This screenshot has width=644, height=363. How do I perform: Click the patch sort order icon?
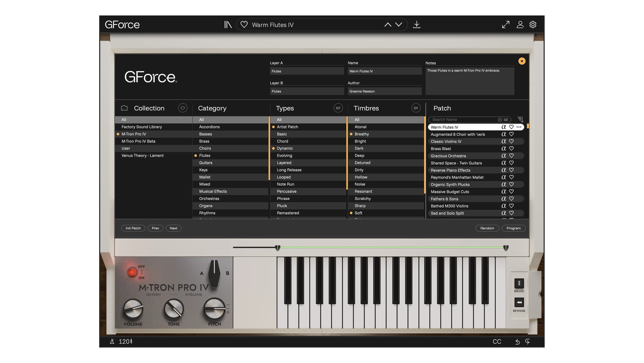click(521, 119)
